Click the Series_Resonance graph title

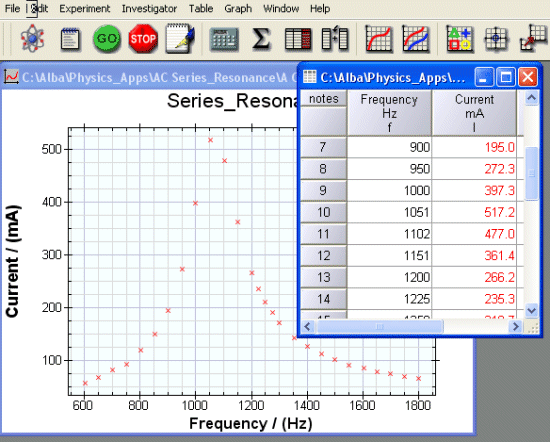(232, 101)
